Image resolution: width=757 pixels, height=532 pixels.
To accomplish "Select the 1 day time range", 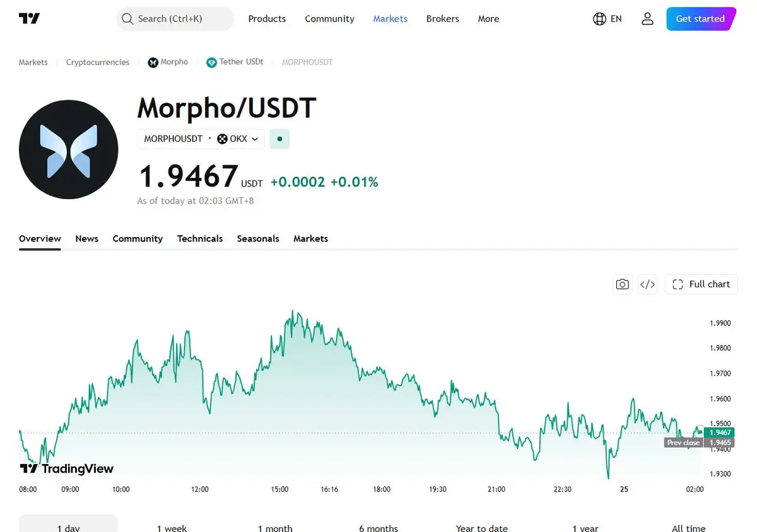I will point(68,526).
